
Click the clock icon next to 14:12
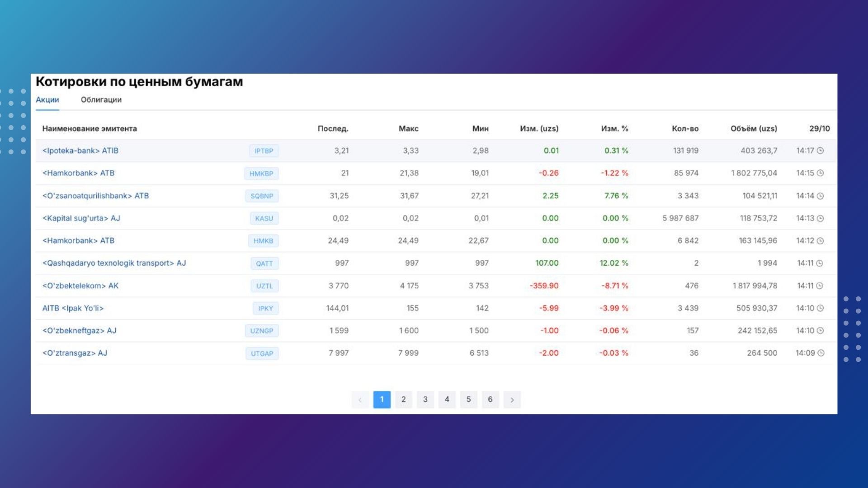pyautogui.click(x=820, y=241)
